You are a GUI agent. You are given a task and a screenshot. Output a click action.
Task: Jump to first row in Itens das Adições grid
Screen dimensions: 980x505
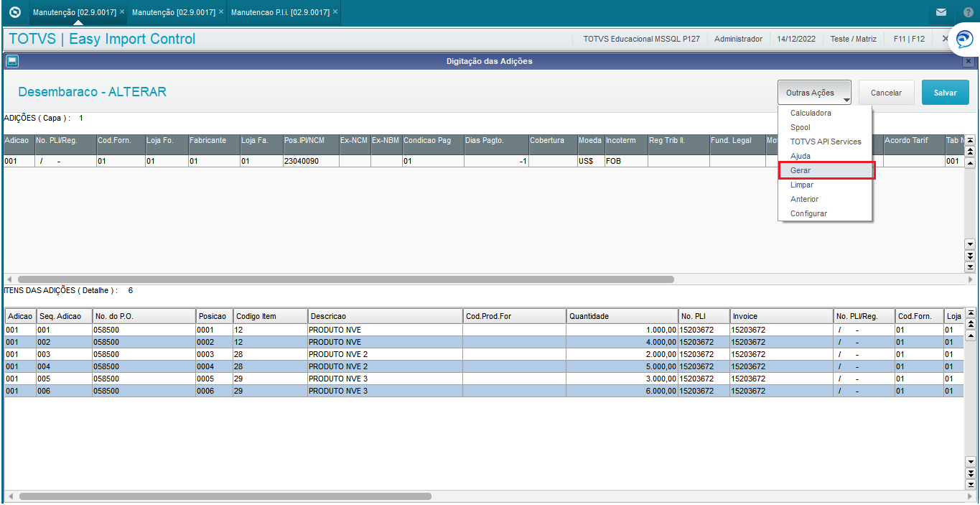coord(970,313)
